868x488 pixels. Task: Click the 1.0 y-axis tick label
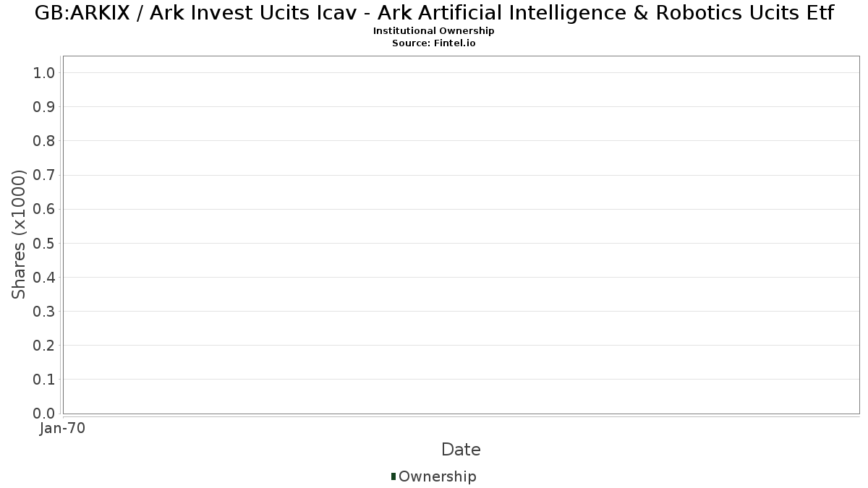click(x=44, y=72)
